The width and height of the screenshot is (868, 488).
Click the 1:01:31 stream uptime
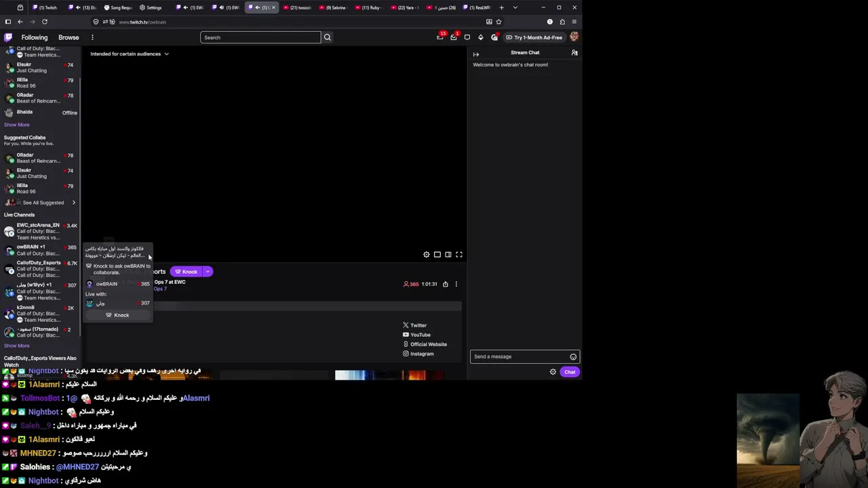tap(429, 284)
